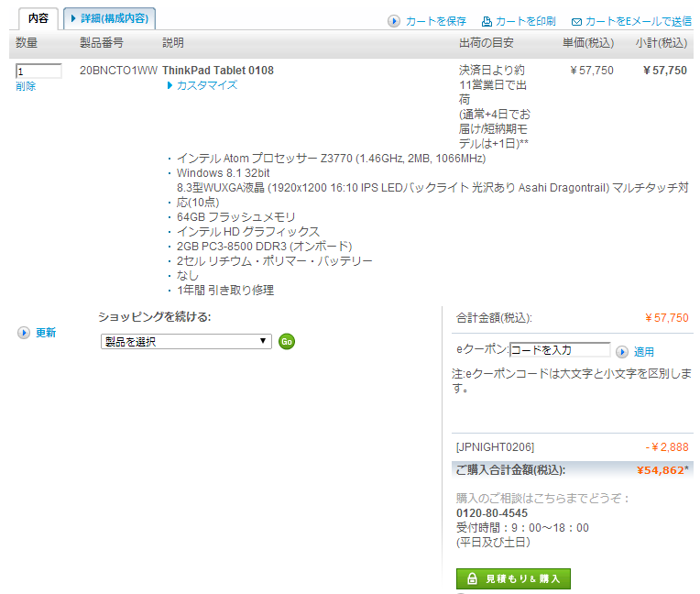Image resolution: width=700 pixels, height=594 pixels.
Task: Open the 製品を選択 dropdown
Action: [x=186, y=341]
